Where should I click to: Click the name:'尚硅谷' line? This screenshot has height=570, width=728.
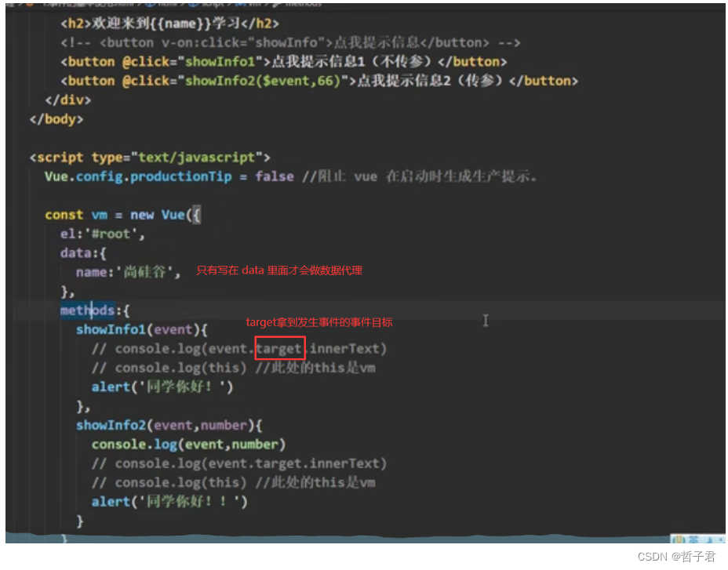pos(128,272)
